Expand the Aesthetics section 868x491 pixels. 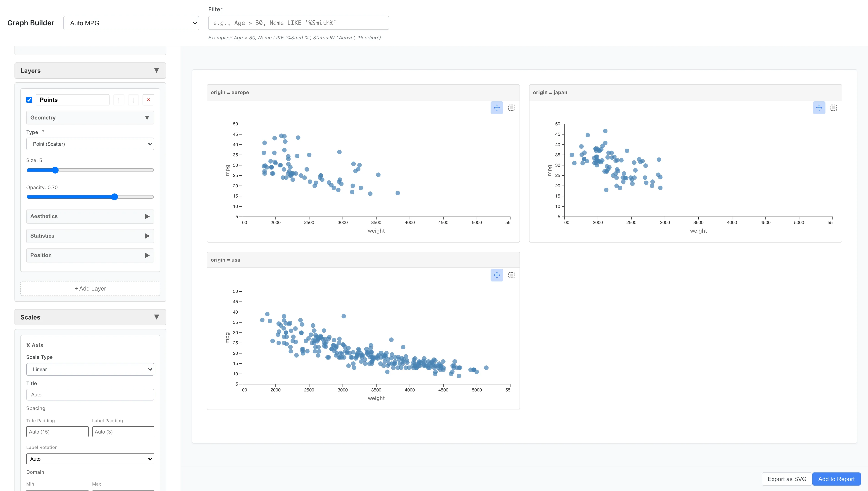[x=90, y=216]
